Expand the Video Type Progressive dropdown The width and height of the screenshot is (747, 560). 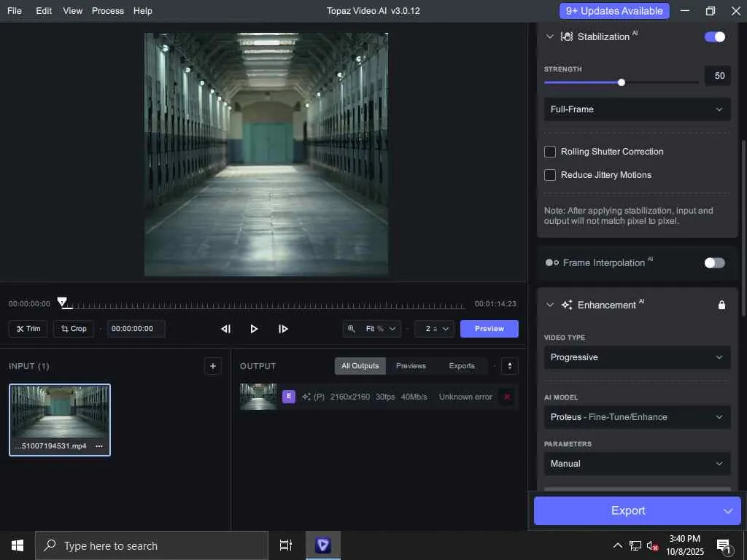(637, 357)
